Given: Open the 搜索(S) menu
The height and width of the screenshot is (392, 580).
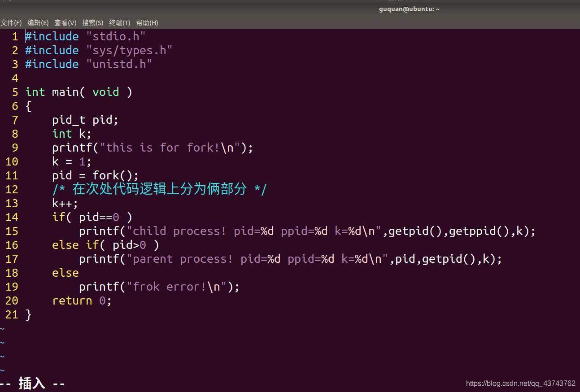Looking at the screenshot, I should coord(93,22).
